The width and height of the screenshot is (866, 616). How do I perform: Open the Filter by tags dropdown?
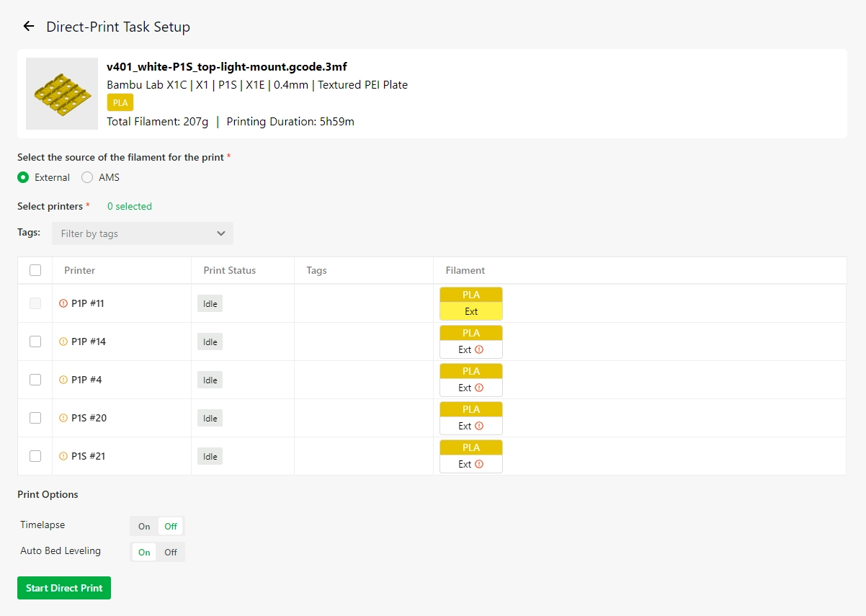point(143,233)
